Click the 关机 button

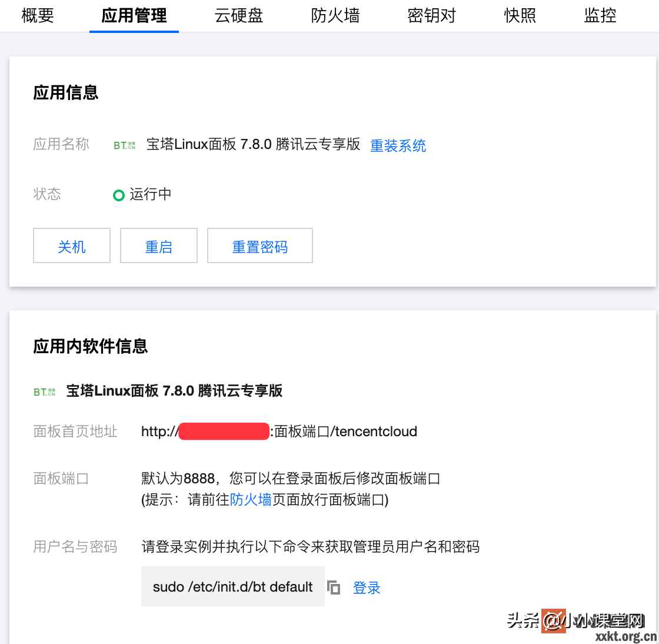pos(72,245)
